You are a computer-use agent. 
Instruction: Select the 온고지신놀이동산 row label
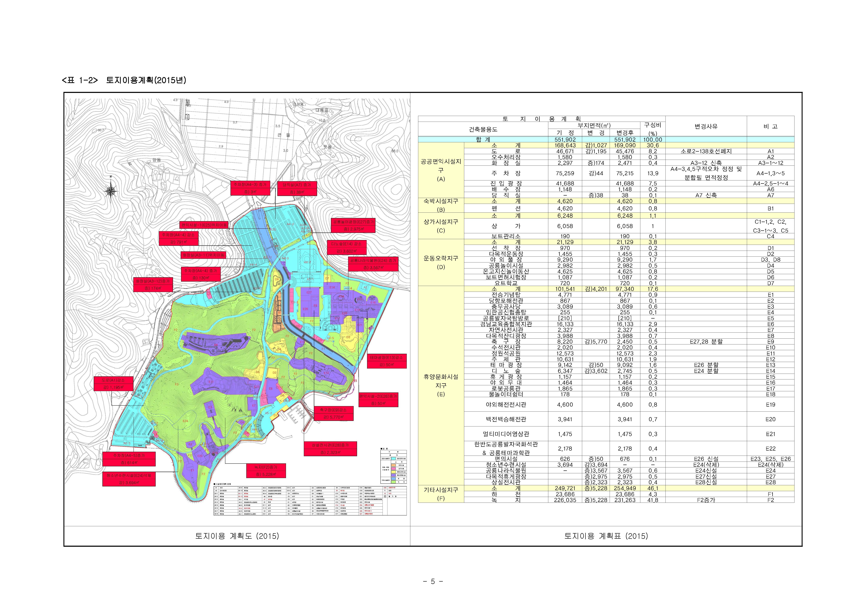(506, 272)
